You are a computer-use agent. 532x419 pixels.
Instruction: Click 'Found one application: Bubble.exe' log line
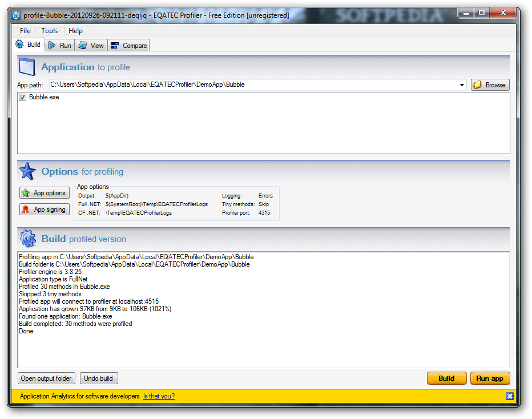coord(66,316)
